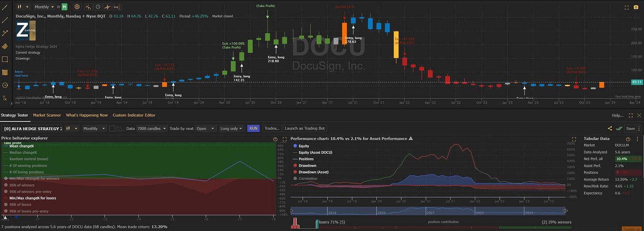Screen dimensions: 644x231
Task: Click the Save button
Action: pyautogui.click(x=630, y=129)
